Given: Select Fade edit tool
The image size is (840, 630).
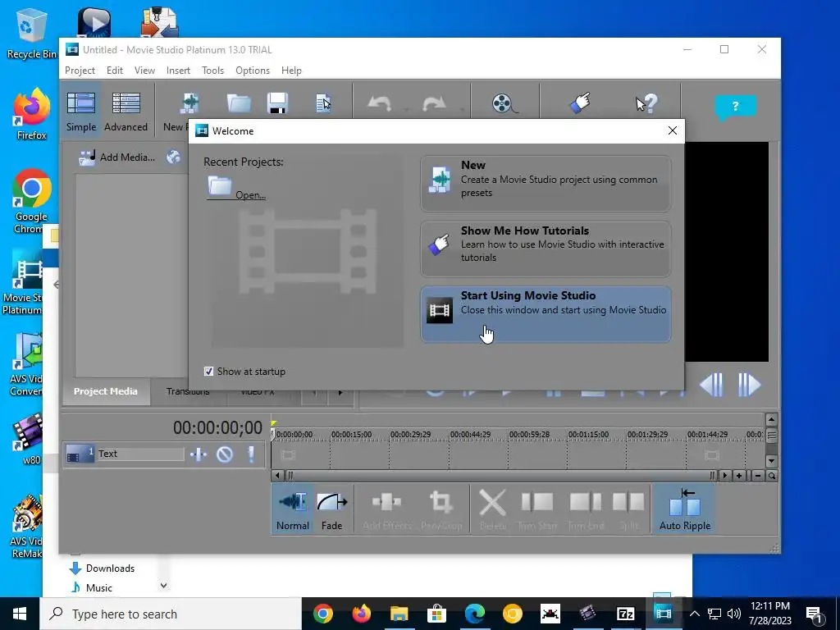Looking at the screenshot, I should pos(331,509).
